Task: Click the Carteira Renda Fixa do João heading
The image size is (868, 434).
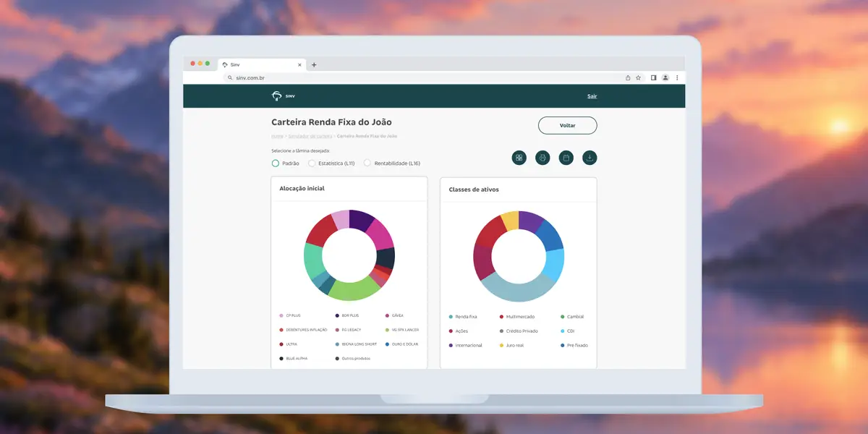Action: point(331,122)
